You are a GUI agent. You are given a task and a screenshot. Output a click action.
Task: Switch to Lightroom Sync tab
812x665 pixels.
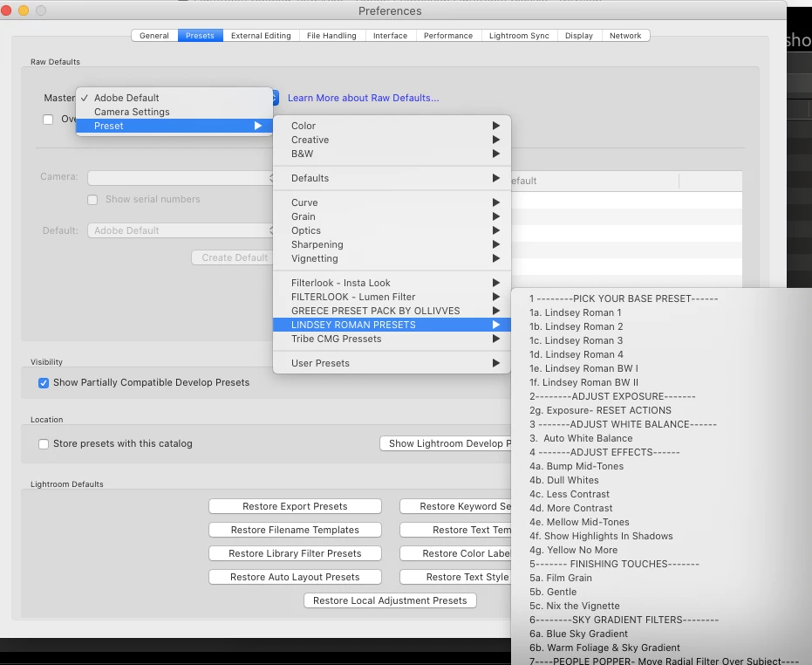519,35
